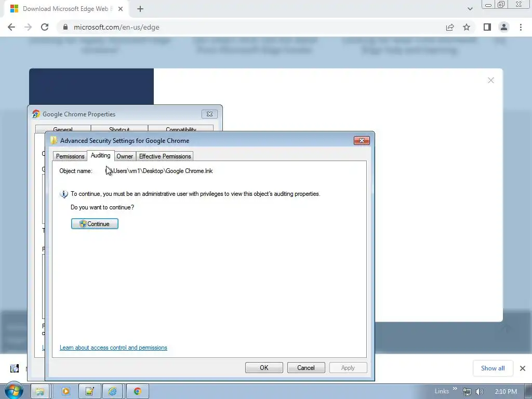The width and height of the screenshot is (532, 399).
Task: Close the Download Microsoft Edge tab
Action: point(121,9)
